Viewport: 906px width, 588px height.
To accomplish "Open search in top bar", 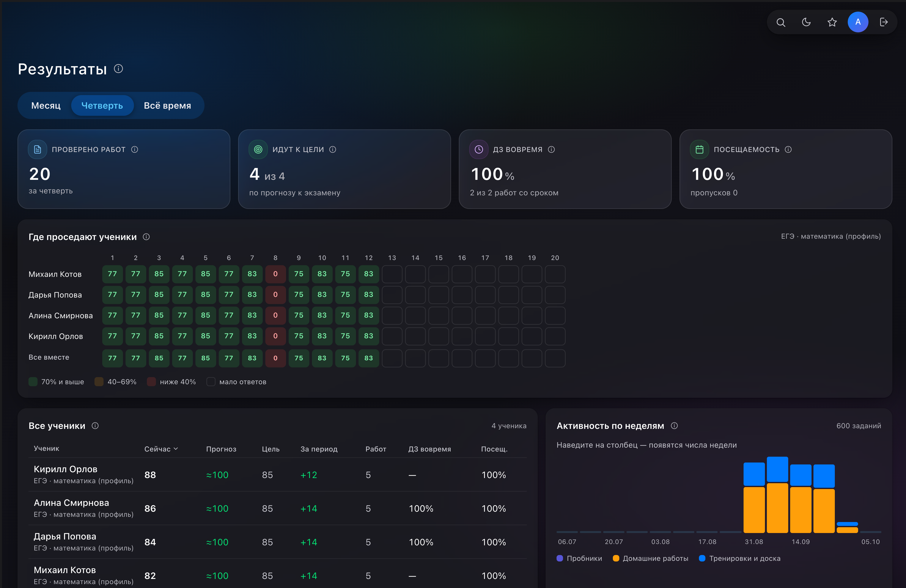I will pyautogui.click(x=781, y=22).
